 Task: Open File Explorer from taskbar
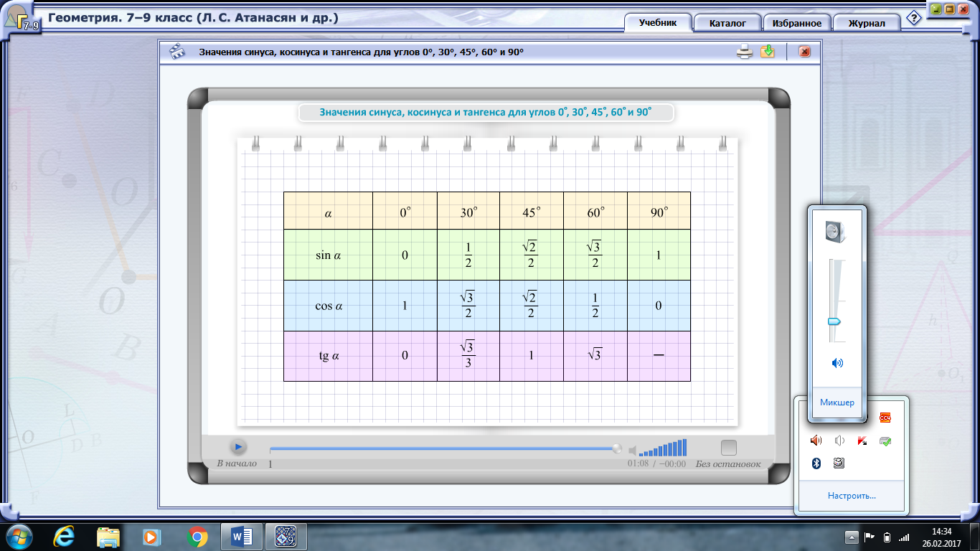click(109, 536)
